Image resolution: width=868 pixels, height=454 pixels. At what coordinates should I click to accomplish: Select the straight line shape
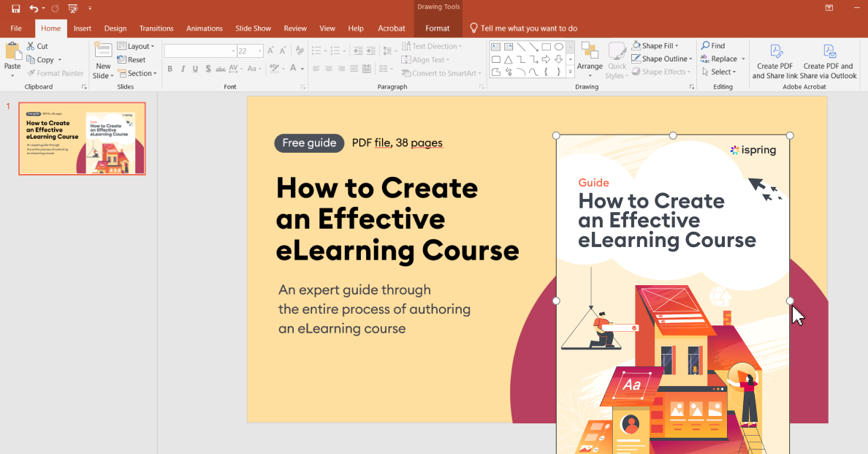pyautogui.click(x=521, y=47)
